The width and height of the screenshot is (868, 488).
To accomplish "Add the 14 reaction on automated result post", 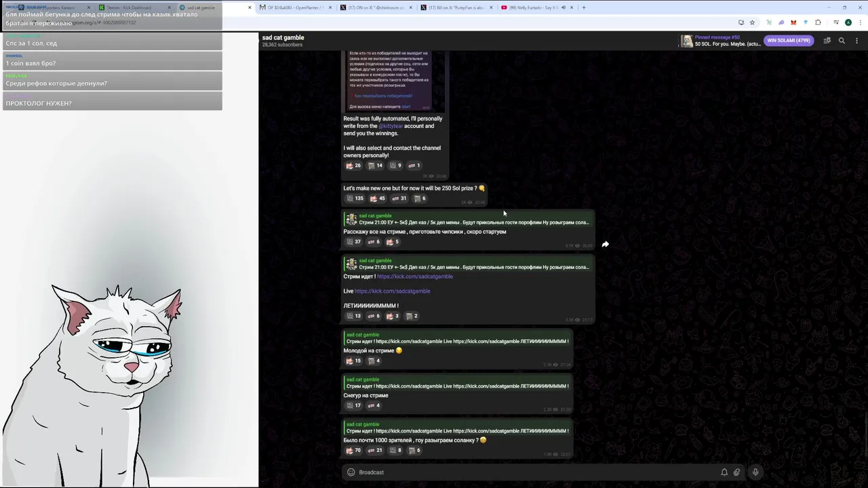I will (x=375, y=165).
